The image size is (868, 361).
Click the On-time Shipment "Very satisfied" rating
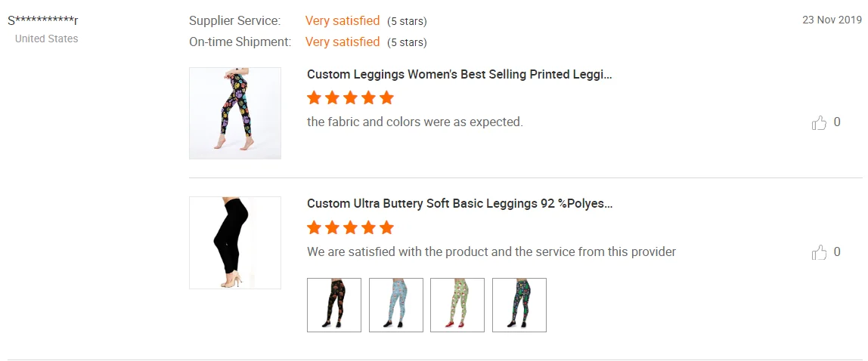[343, 42]
